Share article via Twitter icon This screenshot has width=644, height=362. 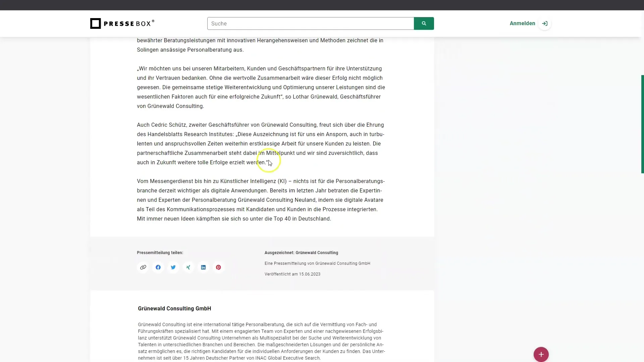click(x=173, y=267)
